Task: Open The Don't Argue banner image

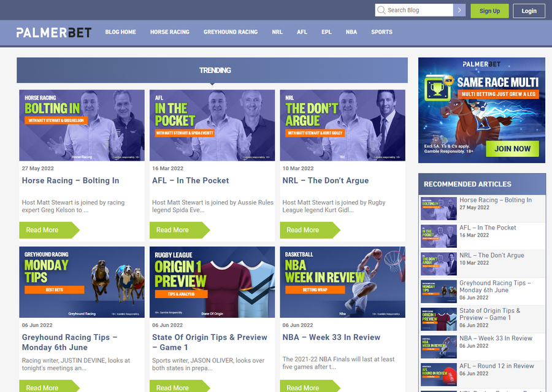Action: tap(342, 125)
